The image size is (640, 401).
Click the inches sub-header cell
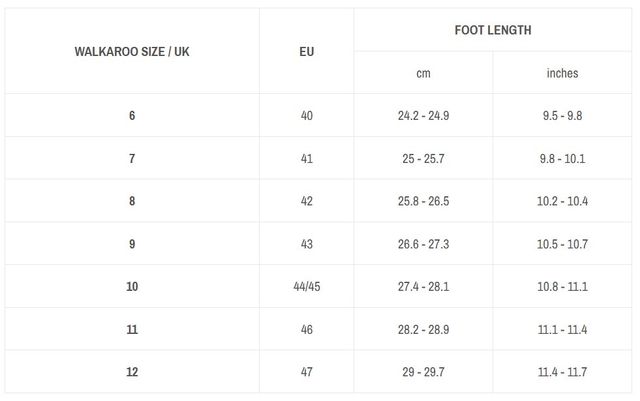(x=562, y=73)
